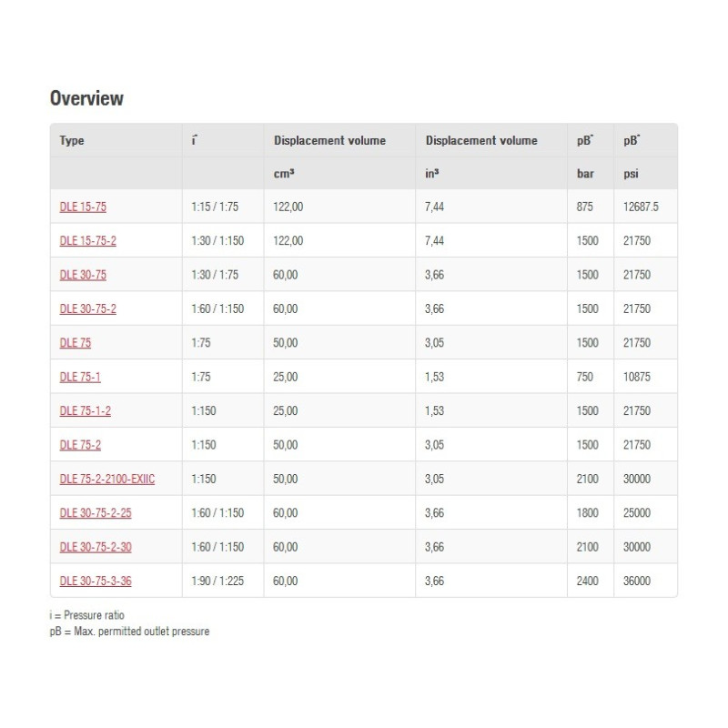Screen dimensions: 728x728
Task: Select the DLE 75-1 link
Action: [x=80, y=377]
